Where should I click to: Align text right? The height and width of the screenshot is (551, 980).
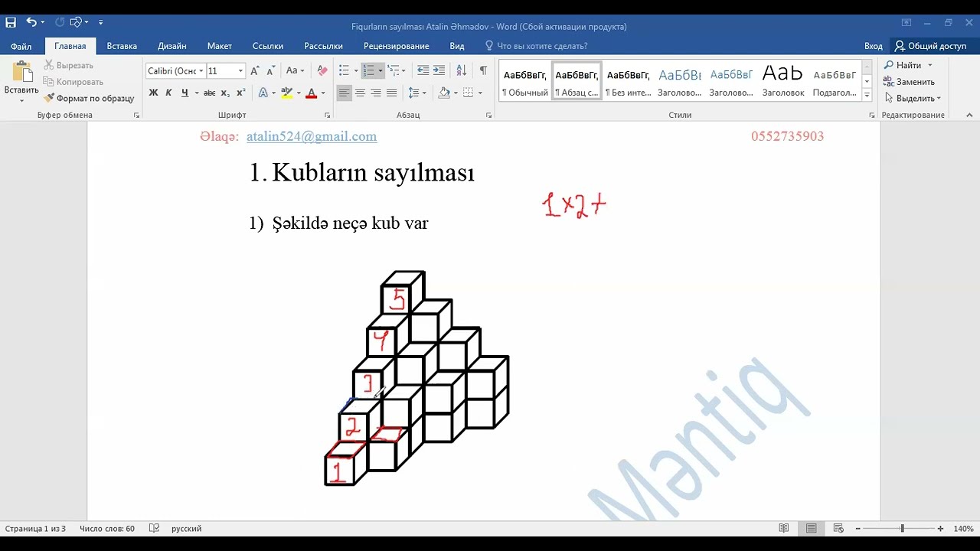[376, 93]
